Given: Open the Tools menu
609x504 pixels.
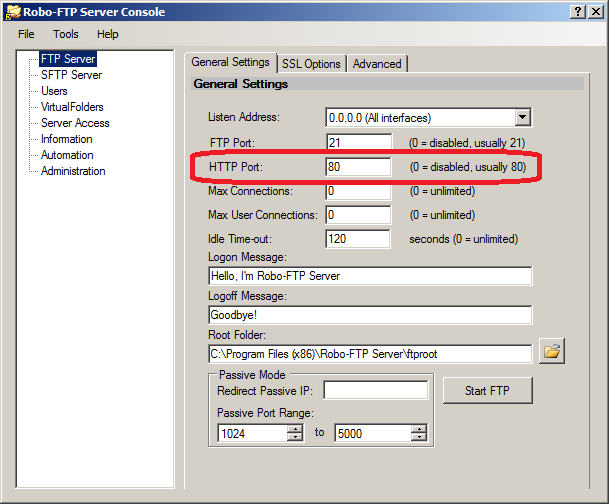Looking at the screenshot, I should 66,34.
